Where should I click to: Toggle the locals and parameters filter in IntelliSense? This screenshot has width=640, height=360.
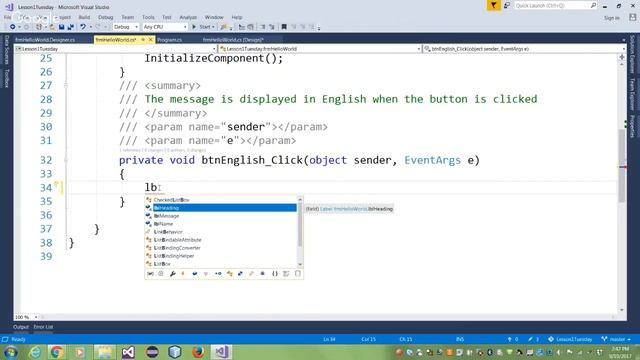pos(150,274)
